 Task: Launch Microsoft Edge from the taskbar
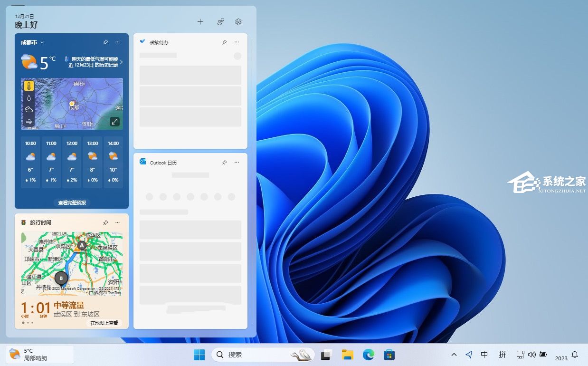click(x=368, y=355)
